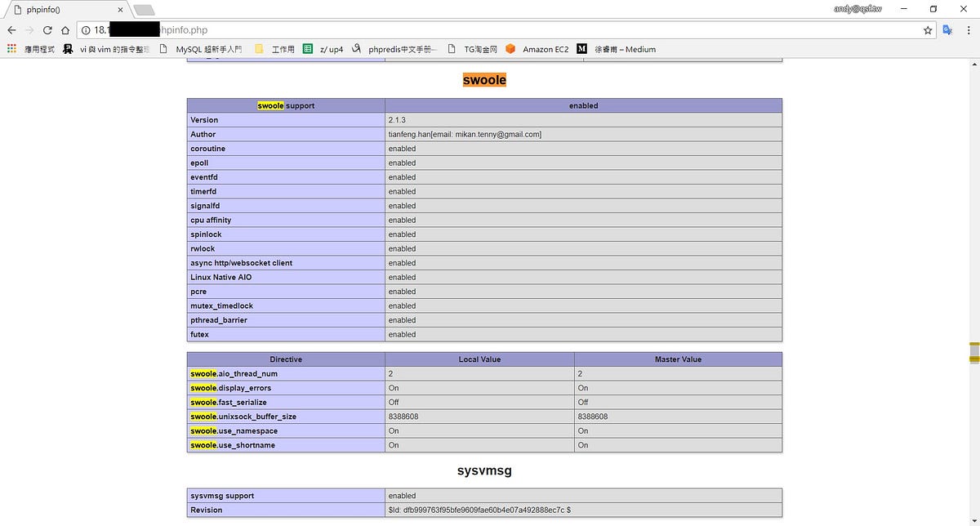The height and width of the screenshot is (526, 980).
Task: Open Google Translate via the address bar icon
Action: click(947, 29)
